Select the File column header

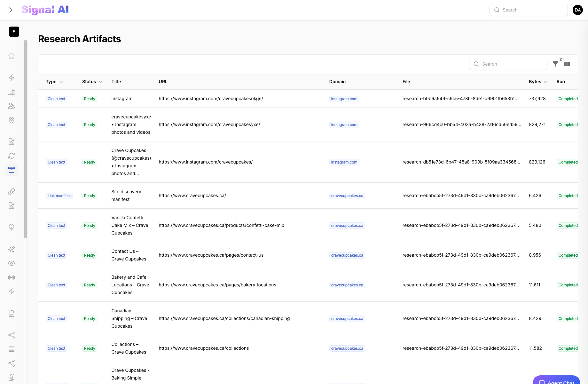pos(406,82)
